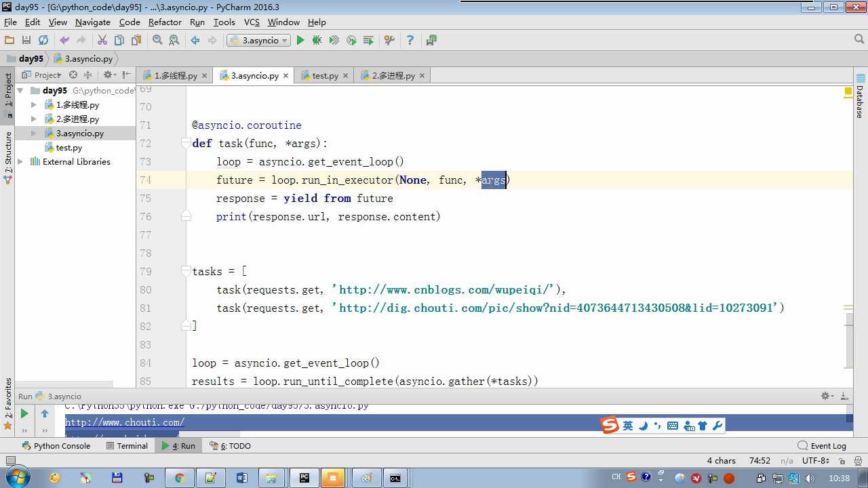
Task: Click the Help question mark icon
Action: coord(410,41)
